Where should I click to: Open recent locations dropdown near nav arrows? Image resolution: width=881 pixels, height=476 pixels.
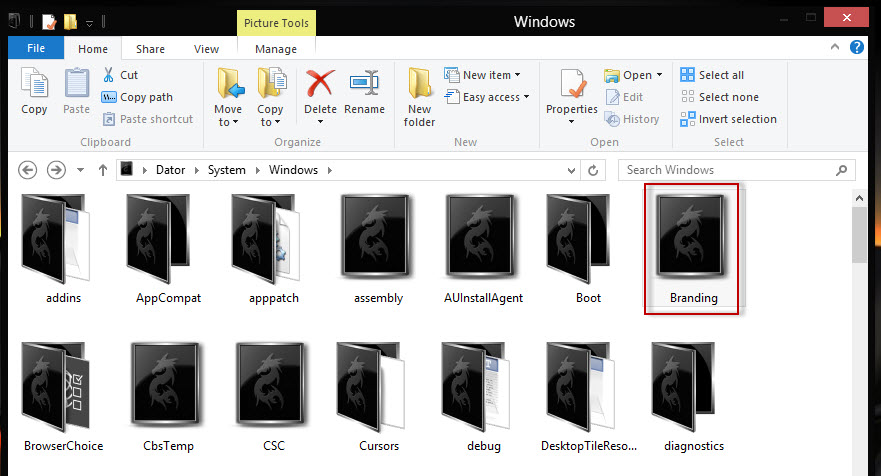[x=80, y=170]
